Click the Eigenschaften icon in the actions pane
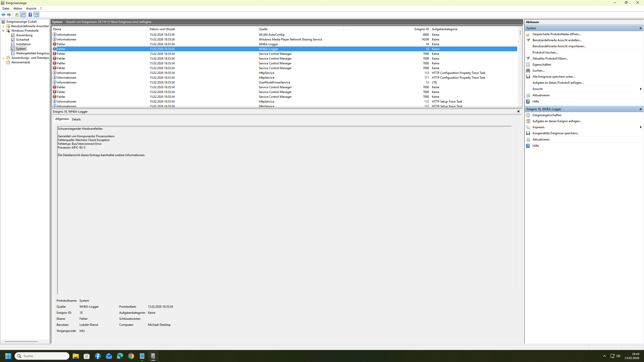 click(528, 65)
